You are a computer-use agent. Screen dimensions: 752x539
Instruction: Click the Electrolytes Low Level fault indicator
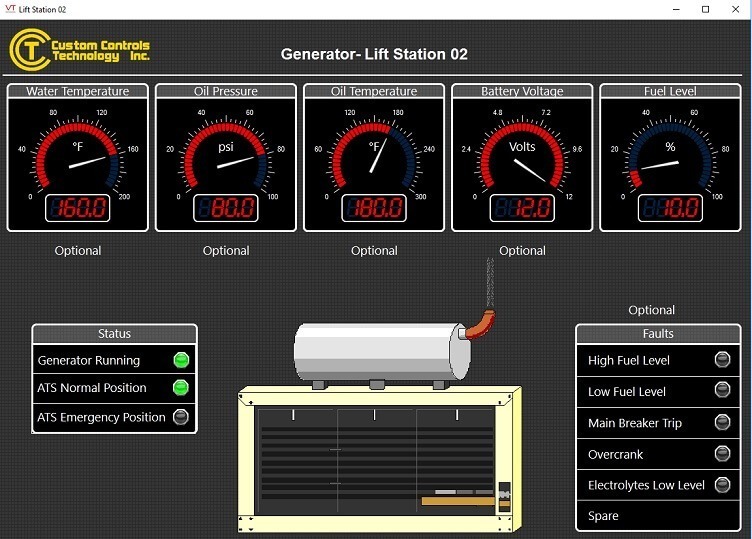(x=723, y=485)
